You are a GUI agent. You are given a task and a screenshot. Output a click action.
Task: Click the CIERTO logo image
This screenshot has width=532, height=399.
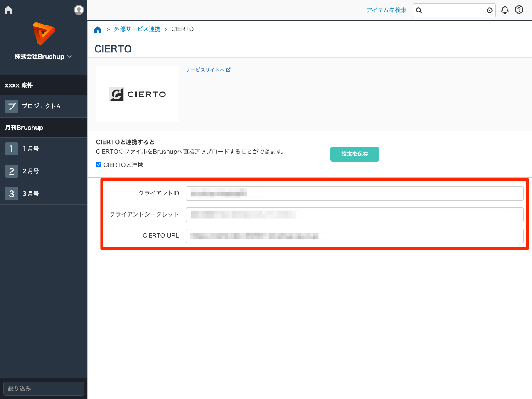(x=138, y=94)
